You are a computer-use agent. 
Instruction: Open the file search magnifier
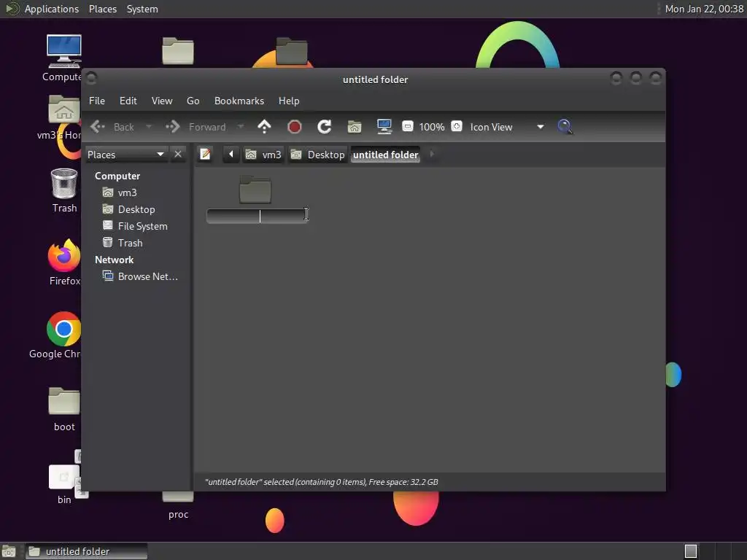pos(565,127)
